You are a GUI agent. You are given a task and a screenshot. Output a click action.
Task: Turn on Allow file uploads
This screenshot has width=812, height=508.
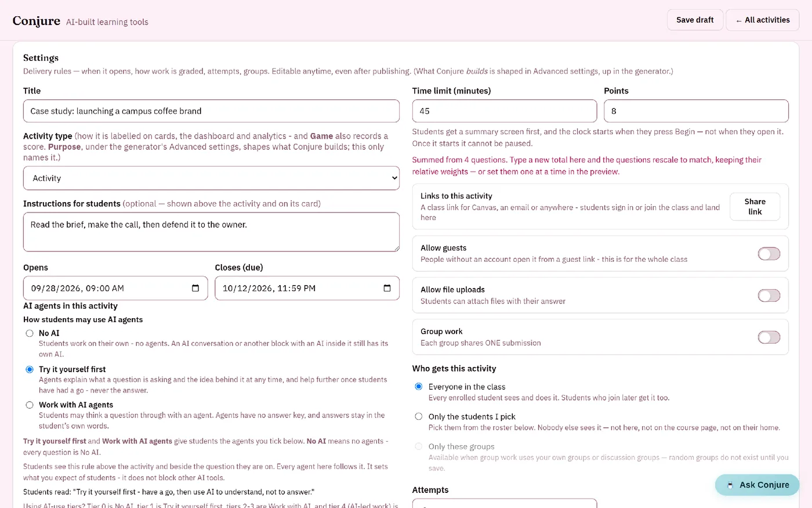pos(768,296)
